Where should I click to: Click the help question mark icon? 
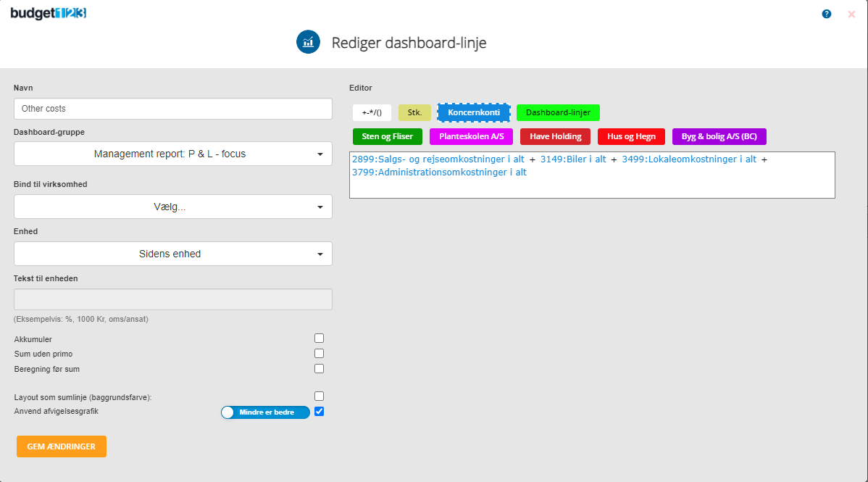point(827,14)
